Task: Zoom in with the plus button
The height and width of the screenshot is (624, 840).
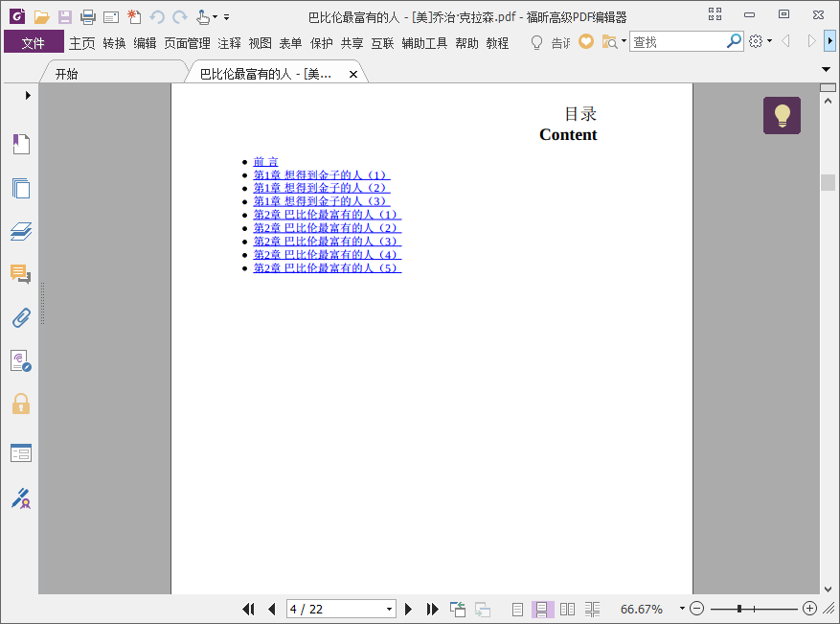Action: tap(810, 609)
